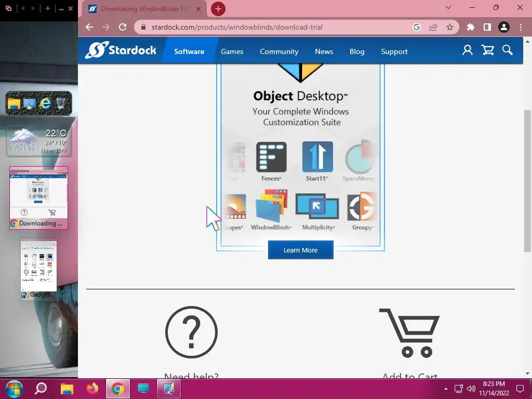The image size is (532, 399).
Task: Bookmark this page with the star icon
Action: coord(450,27)
